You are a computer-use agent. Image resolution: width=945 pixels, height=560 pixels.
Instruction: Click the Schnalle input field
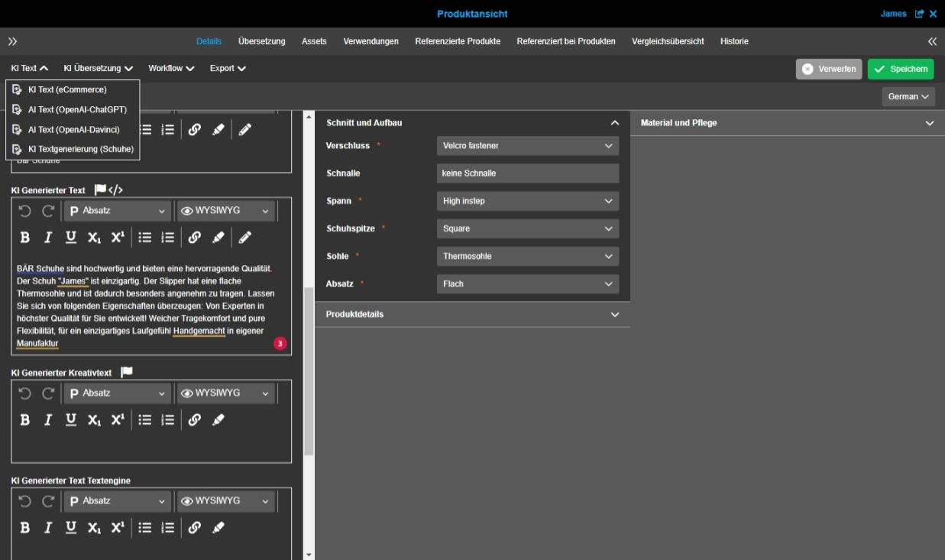tap(527, 173)
